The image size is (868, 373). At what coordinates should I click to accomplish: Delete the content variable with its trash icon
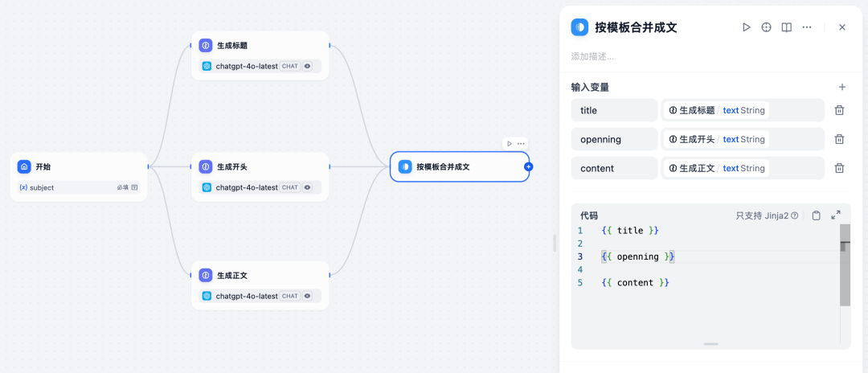839,168
